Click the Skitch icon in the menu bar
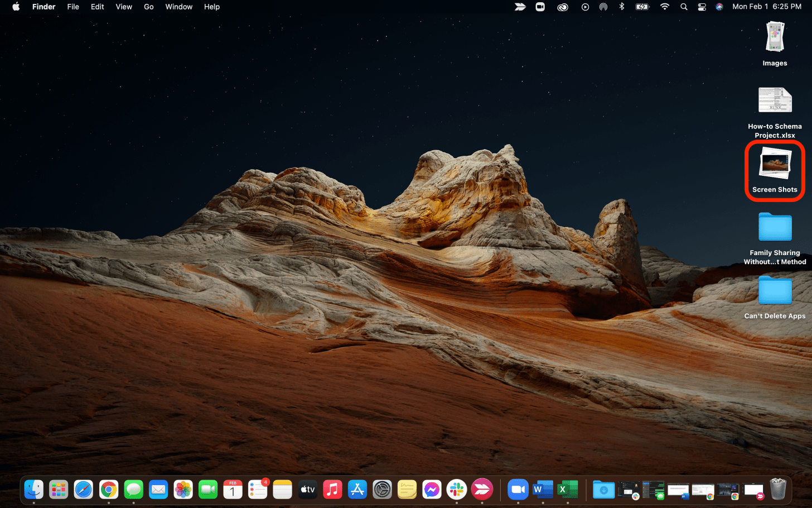Image resolution: width=812 pixels, height=508 pixels. click(x=520, y=7)
